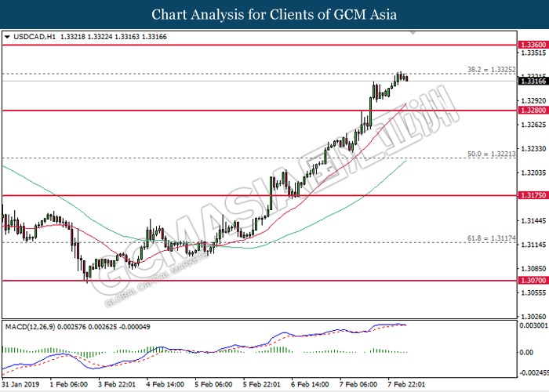Click the 61.8 = 1.31174 Fibonacci label
This screenshot has width=549, height=392.
(x=492, y=238)
